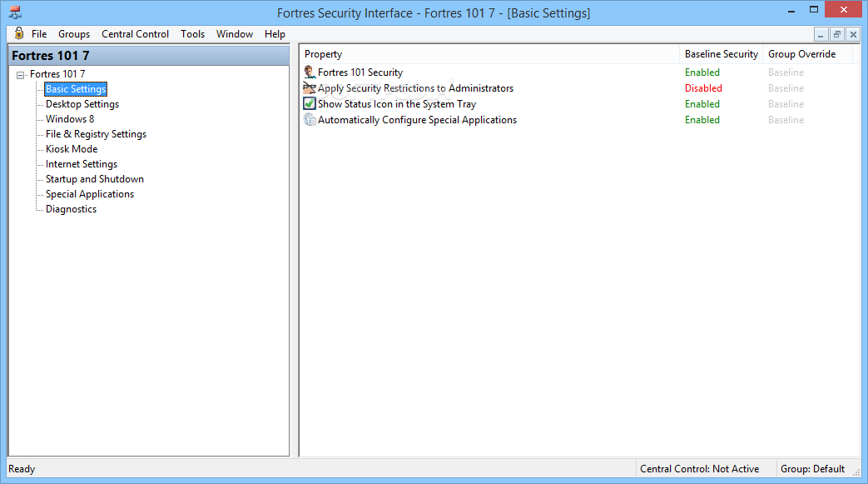Click Baseline override for Fortres 101 Security
Image resolution: width=868 pixels, height=484 pixels.
pyautogui.click(x=786, y=72)
